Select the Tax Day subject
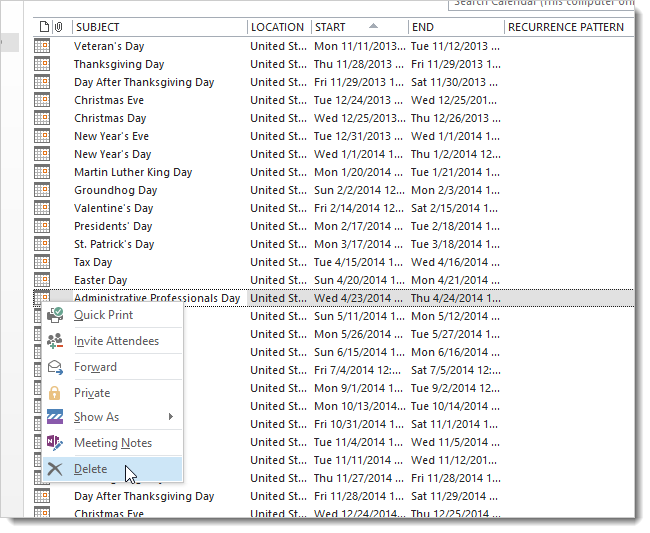Screen dimensions: 650x533 tap(93, 262)
